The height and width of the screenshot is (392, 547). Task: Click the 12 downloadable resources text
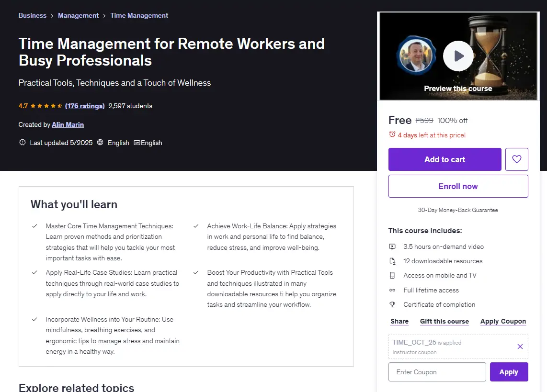[x=443, y=261]
